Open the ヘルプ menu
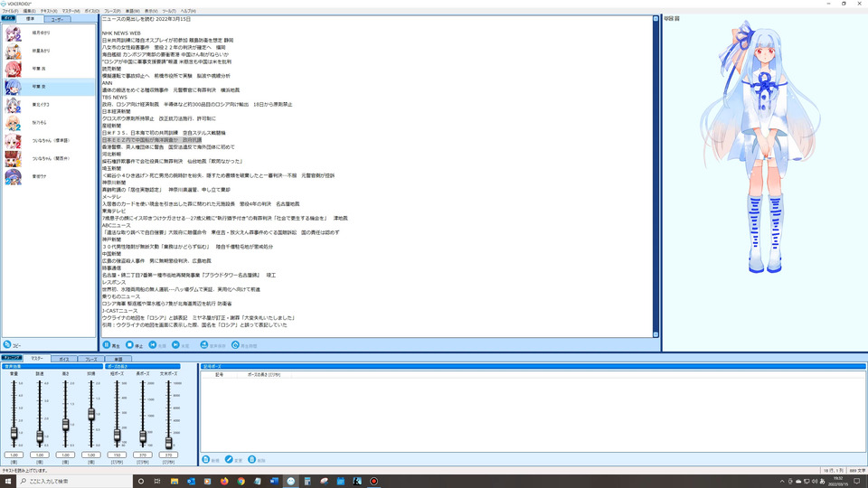This screenshot has height=488, width=868. [x=188, y=11]
